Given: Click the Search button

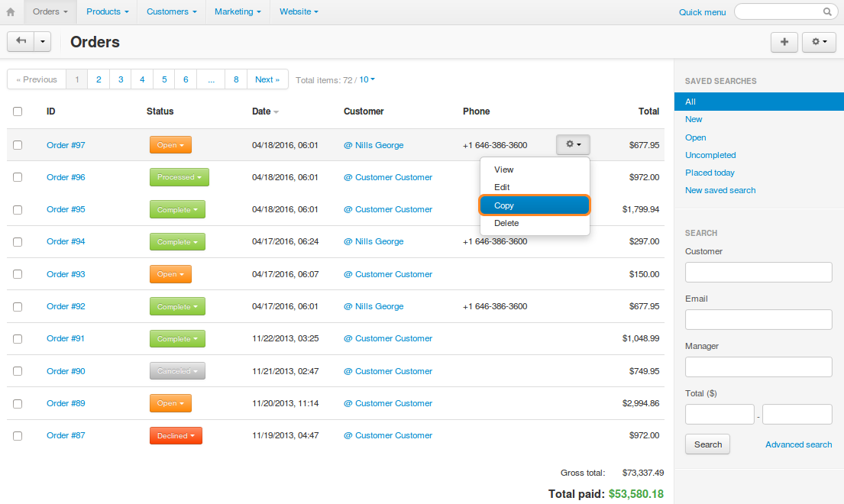Looking at the screenshot, I should [x=708, y=444].
